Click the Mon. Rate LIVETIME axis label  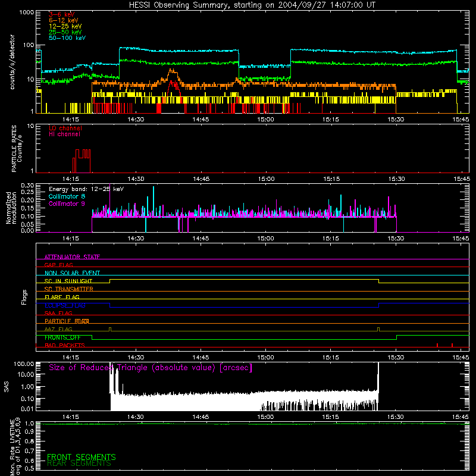tap(15, 446)
